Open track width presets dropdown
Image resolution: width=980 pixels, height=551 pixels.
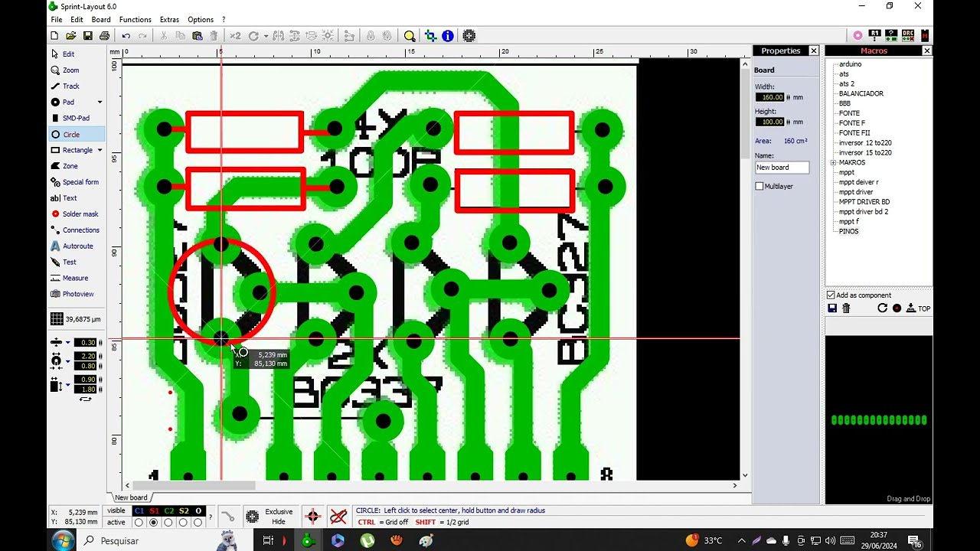click(x=67, y=343)
